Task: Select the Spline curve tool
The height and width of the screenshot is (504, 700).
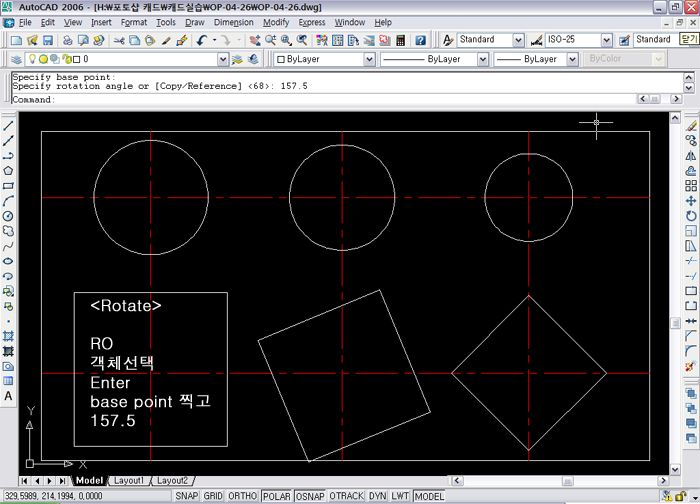Action: pyautogui.click(x=8, y=246)
